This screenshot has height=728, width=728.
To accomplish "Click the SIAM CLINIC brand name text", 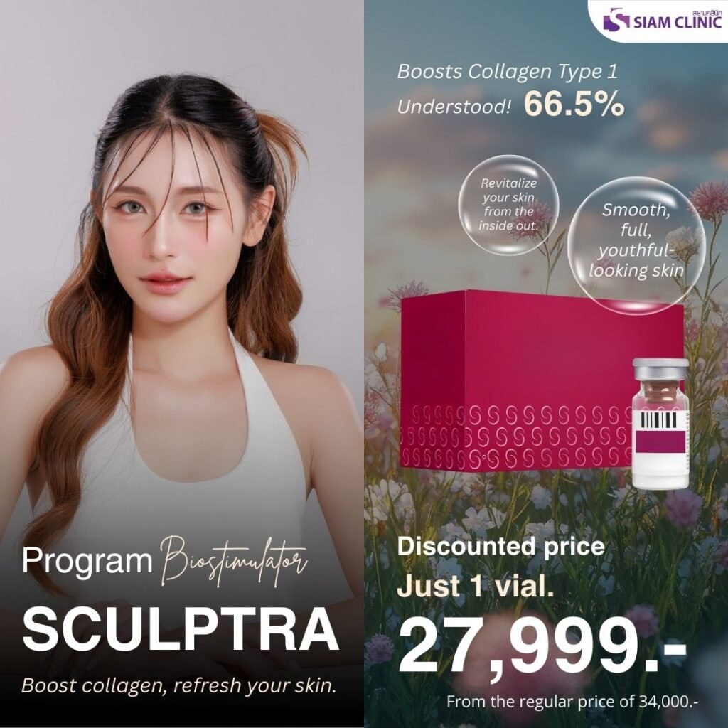I will pos(678,22).
